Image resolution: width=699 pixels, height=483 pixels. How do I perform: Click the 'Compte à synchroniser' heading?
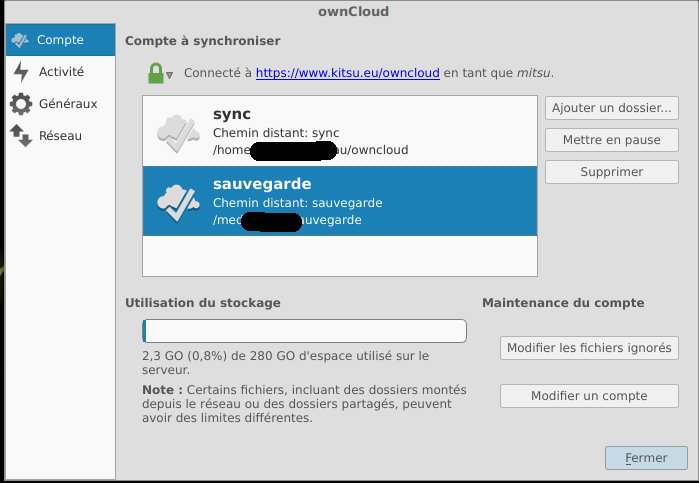[x=202, y=41]
